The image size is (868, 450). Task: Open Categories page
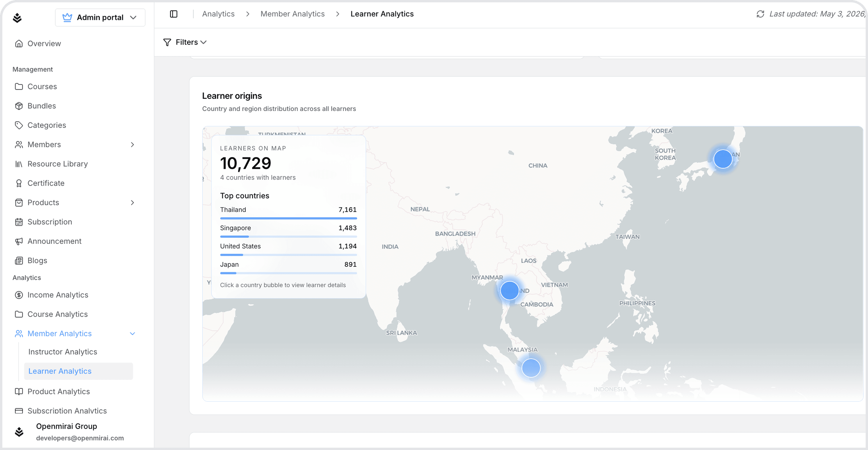pos(47,125)
